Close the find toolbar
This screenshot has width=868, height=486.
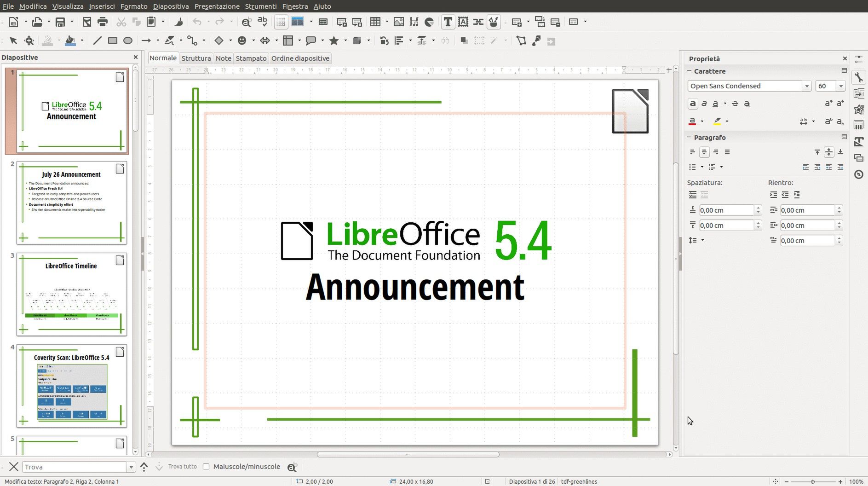[x=14, y=467]
